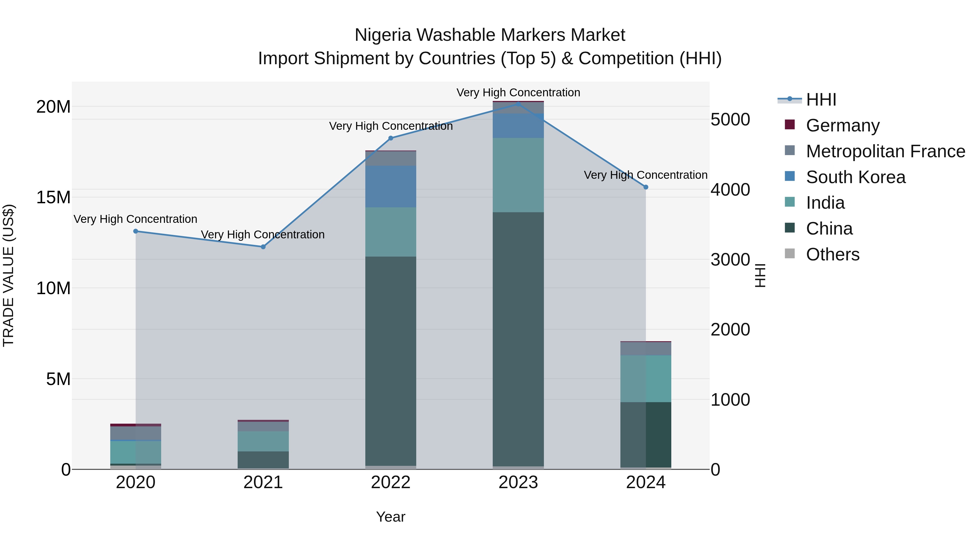Click the Year x-axis title
This screenshot has width=980, height=551.
[391, 517]
